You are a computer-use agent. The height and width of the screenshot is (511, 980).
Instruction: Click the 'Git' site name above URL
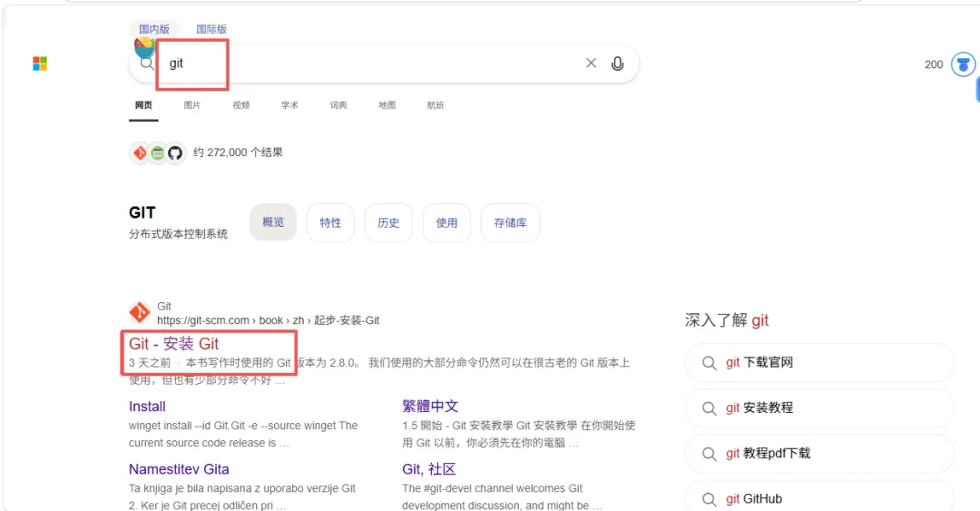(163, 306)
